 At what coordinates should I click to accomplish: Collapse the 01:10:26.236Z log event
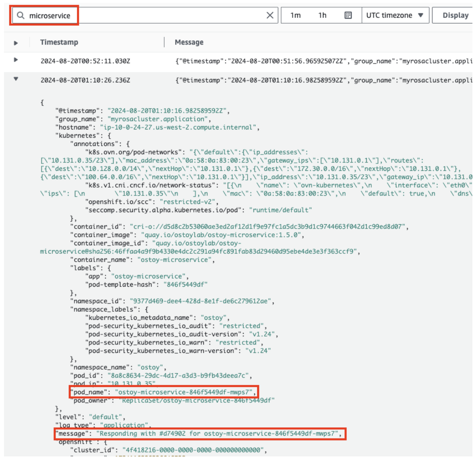tap(16, 79)
